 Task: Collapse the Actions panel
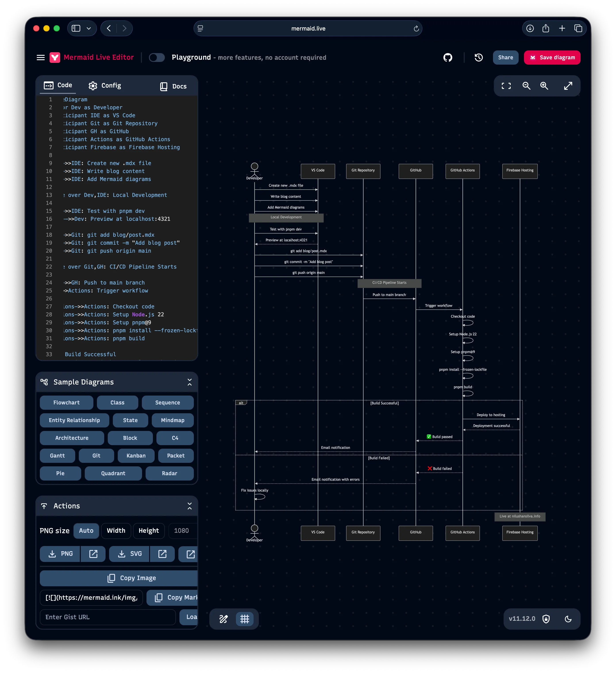click(190, 506)
